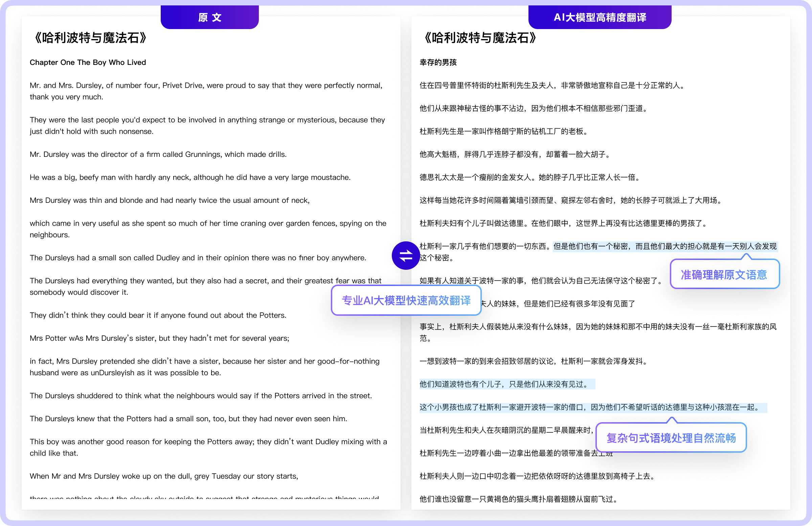The width and height of the screenshot is (812, 526).
Task: Click the swap languages arrow icon
Action: click(405, 255)
